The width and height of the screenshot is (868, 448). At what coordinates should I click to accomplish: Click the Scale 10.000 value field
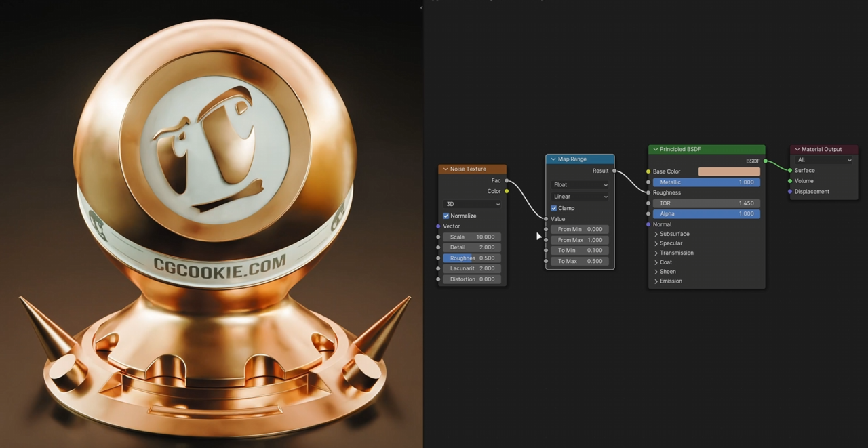coord(472,237)
